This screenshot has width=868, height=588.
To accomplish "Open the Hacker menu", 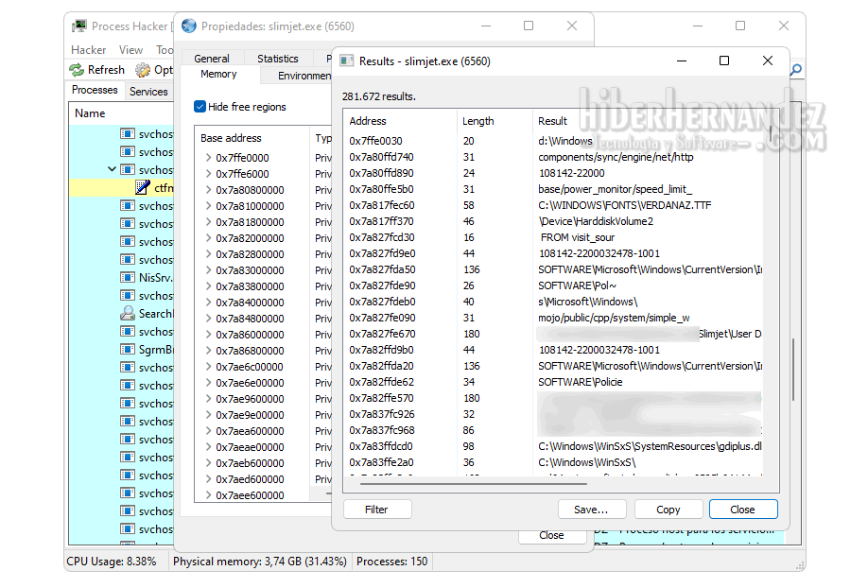I will point(89,50).
